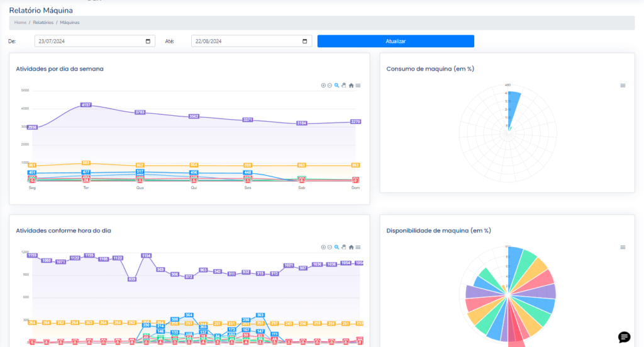This screenshot has width=644, height=347.
Task: Zoom in on the weekday activities chart
Action: coord(323,86)
